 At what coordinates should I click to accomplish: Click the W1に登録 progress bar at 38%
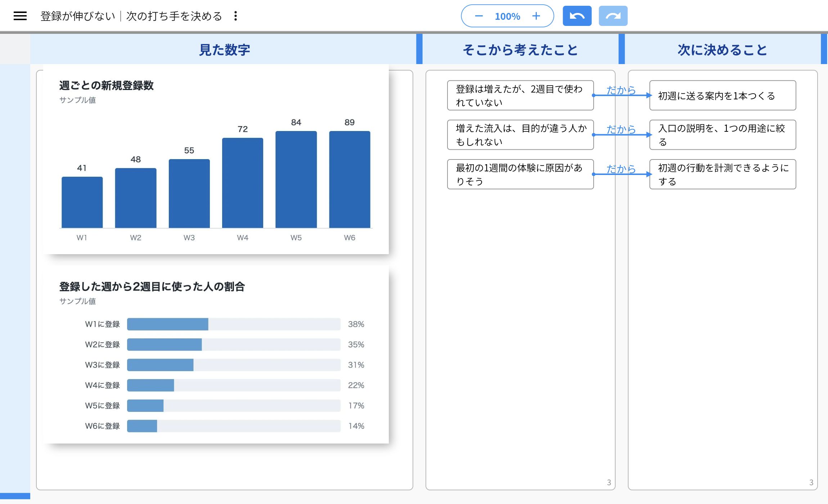(x=234, y=324)
